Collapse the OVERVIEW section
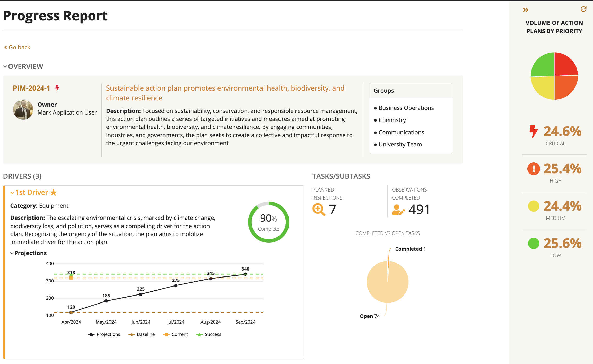This screenshot has height=364, width=593. [x=23, y=66]
